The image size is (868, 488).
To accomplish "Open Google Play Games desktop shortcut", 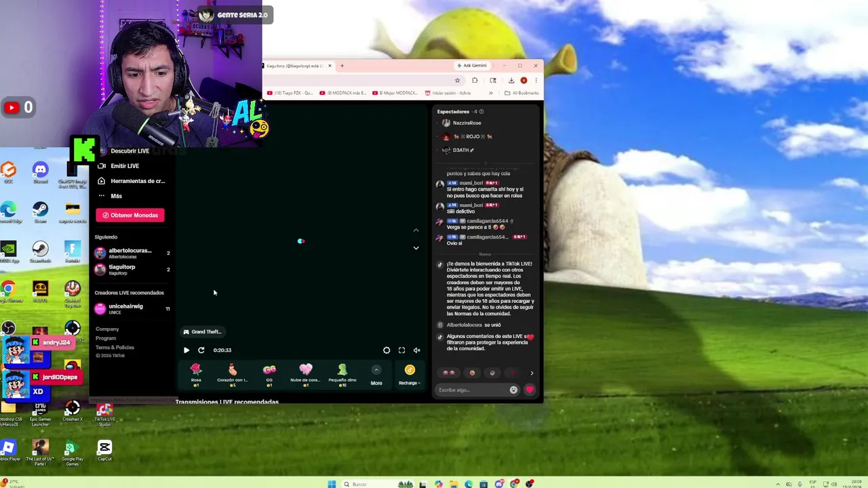I will [x=72, y=452].
